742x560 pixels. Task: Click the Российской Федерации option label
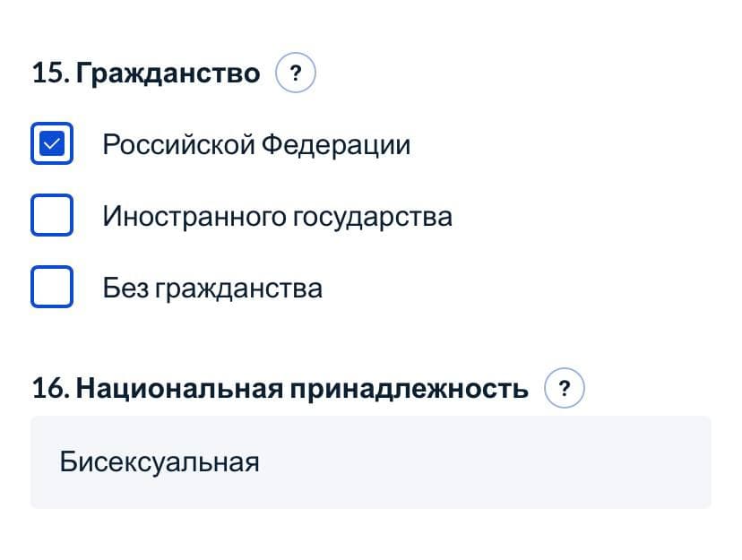click(256, 144)
